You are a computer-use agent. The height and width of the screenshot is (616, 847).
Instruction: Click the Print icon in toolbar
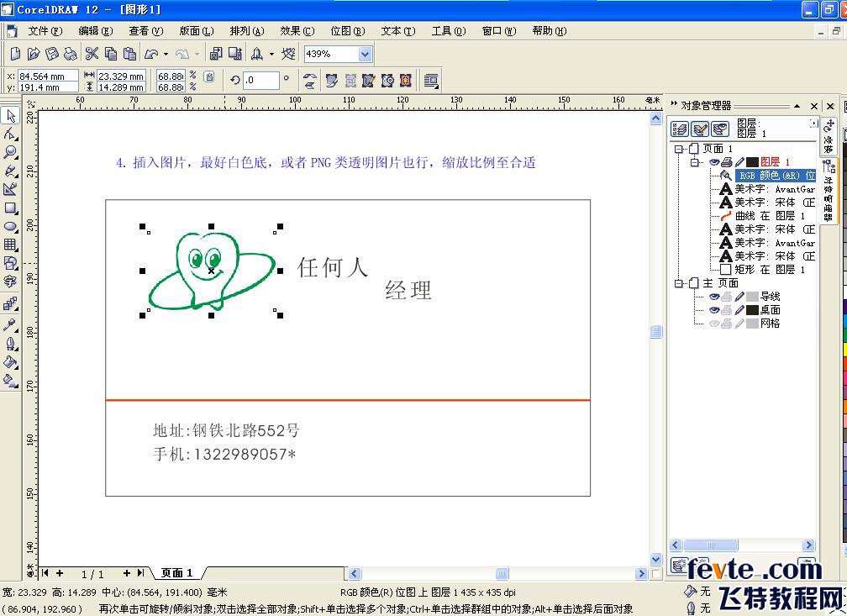(x=71, y=54)
